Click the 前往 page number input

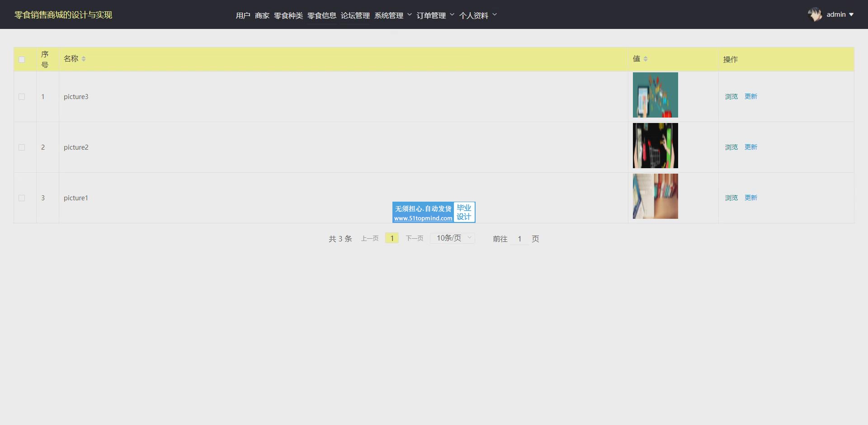pyautogui.click(x=519, y=239)
